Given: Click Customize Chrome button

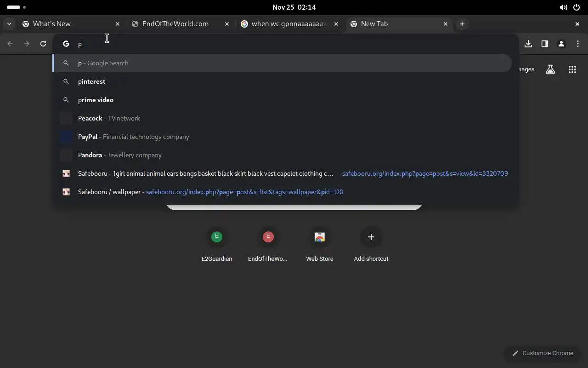Looking at the screenshot, I should [x=543, y=353].
